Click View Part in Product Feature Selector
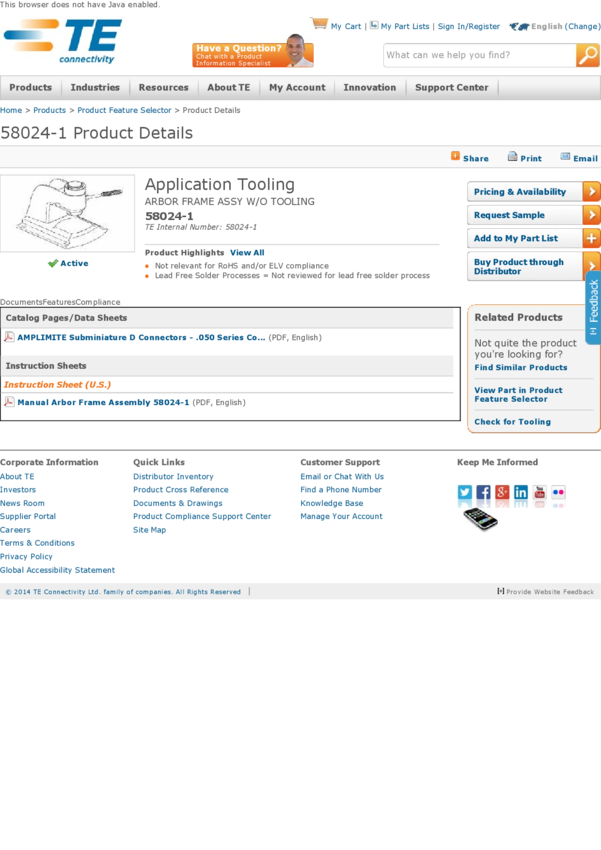 pos(518,394)
